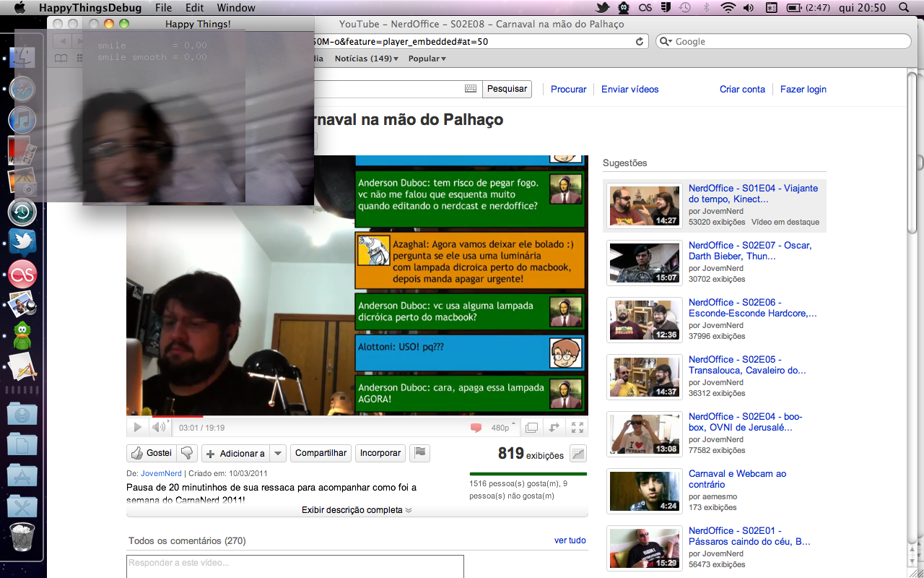The image size is (924, 578).
Task: Open the Criar conta link
Action: (742, 89)
